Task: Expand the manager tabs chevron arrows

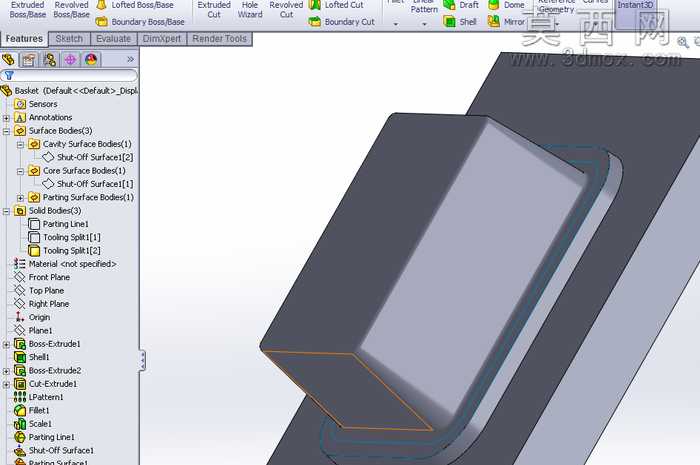Action: [130, 59]
